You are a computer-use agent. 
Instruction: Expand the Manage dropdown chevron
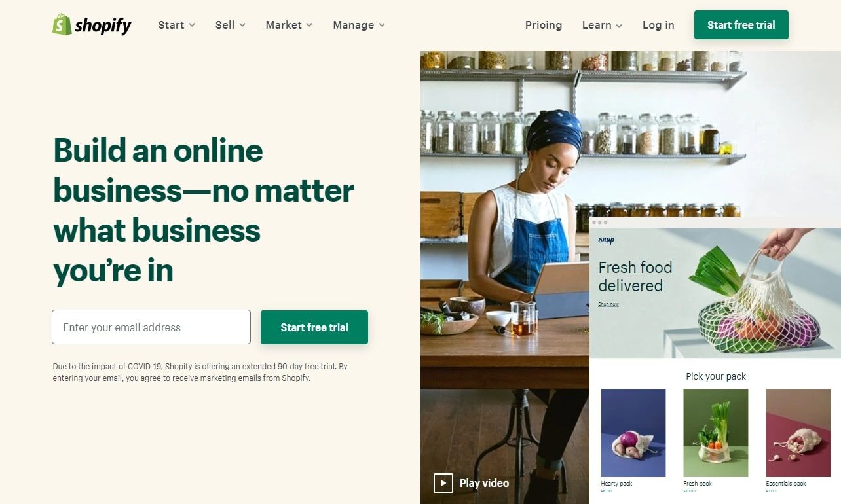pos(382,25)
